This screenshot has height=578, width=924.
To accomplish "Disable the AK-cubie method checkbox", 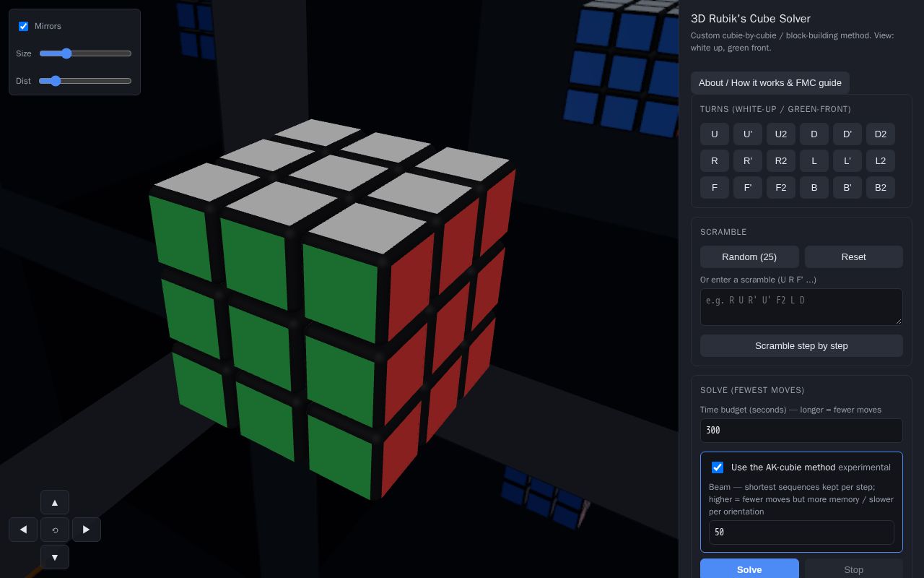I will coord(718,467).
